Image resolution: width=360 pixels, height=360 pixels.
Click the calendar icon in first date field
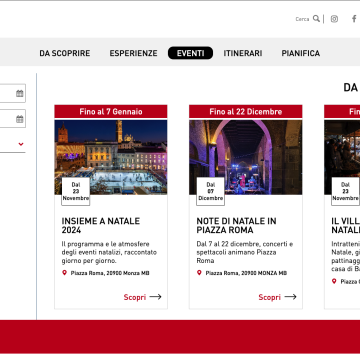tap(20, 93)
